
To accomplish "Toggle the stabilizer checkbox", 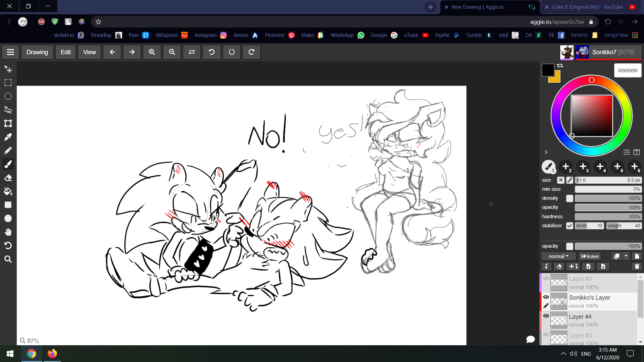I will 570,226.
